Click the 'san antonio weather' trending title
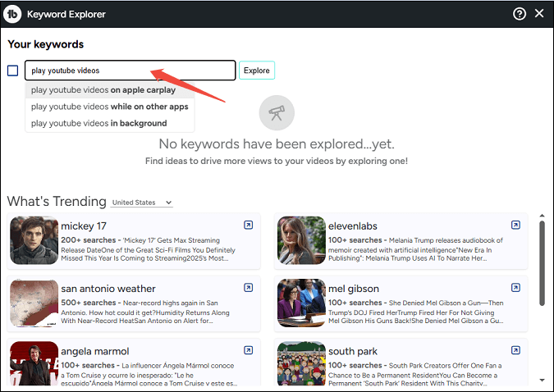 pos(108,289)
